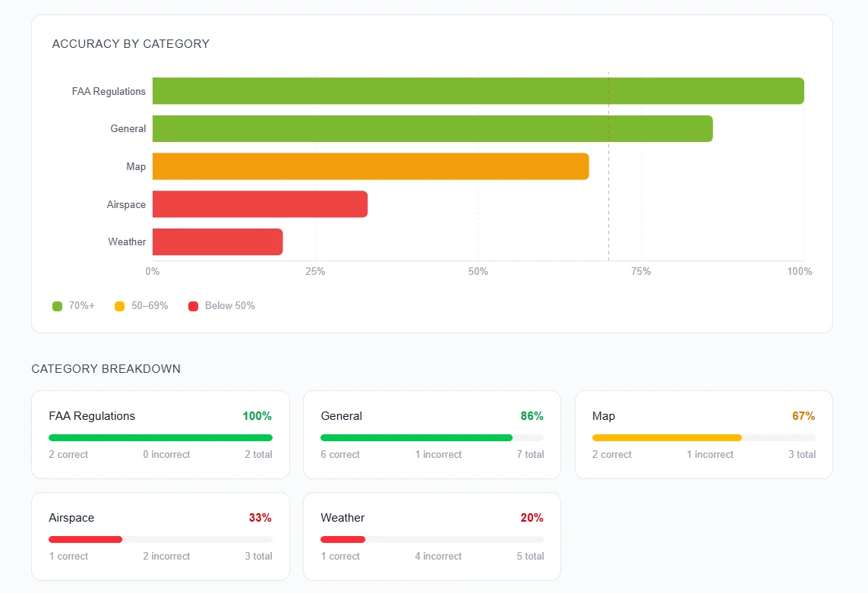
Task: Click the '50–69%' legend label
Action: click(x=150, y=306)
